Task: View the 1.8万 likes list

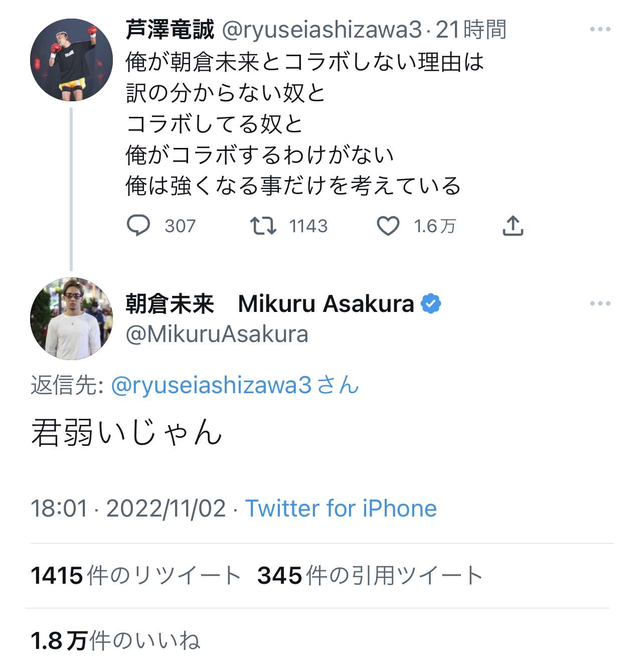Action: pyautogui.click(x=115, y=640)
